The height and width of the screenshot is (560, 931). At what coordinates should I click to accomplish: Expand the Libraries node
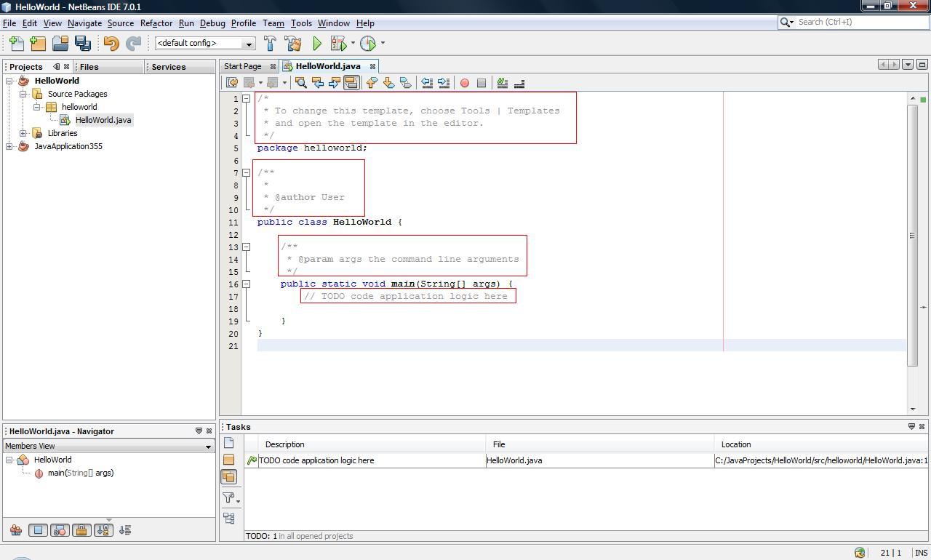23,133
